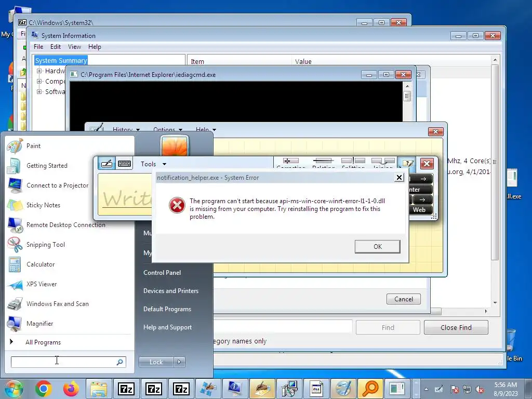
Task: Close the notification_helper.exe error dialog
Action: tap(400, 178)
